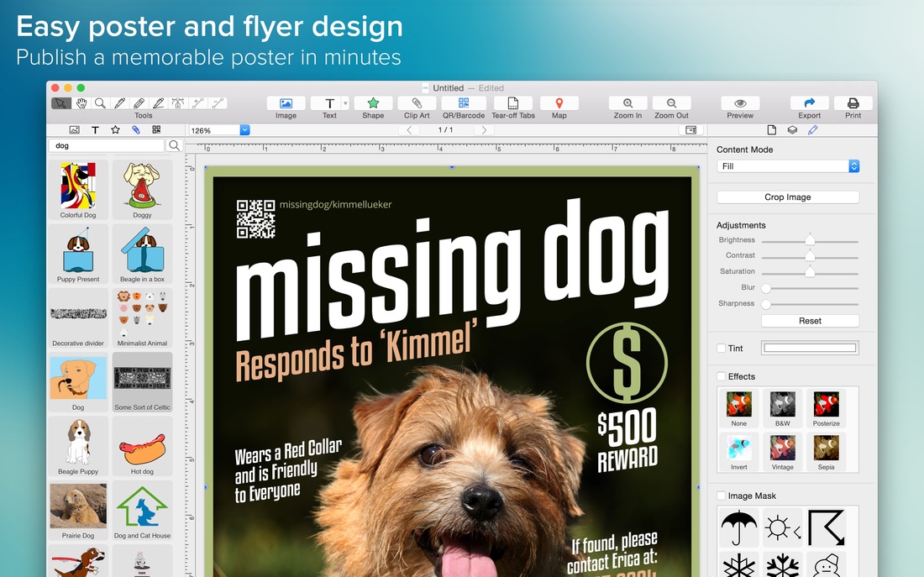This screenshot has width=924, height=577.
Task: Select the line pen tool with underline
Action: 159,103
